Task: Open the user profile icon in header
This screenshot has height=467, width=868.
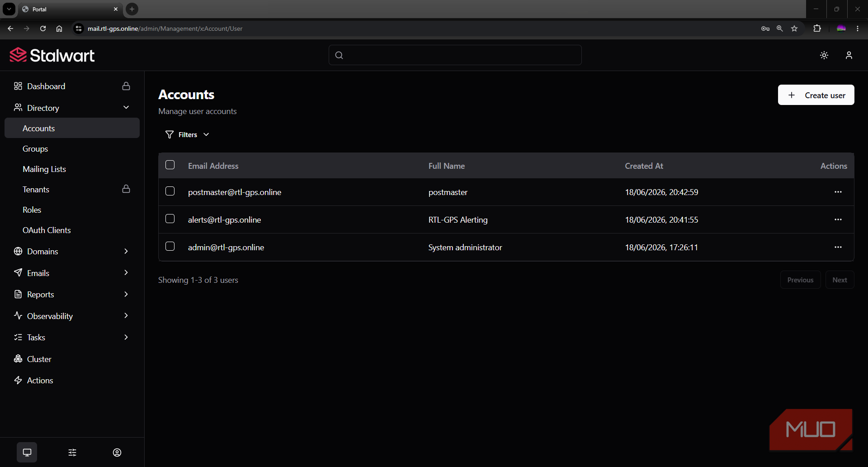Action: click(849, 55)
